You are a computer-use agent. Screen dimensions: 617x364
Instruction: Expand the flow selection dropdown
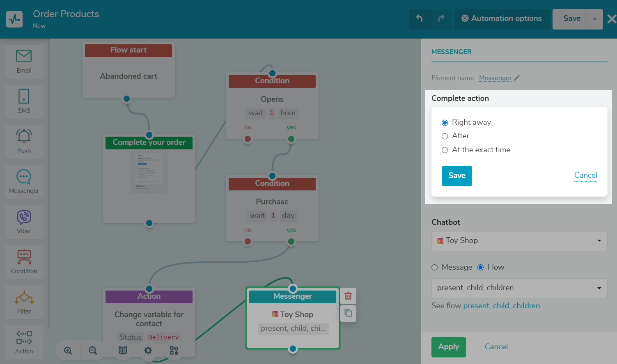519,288
